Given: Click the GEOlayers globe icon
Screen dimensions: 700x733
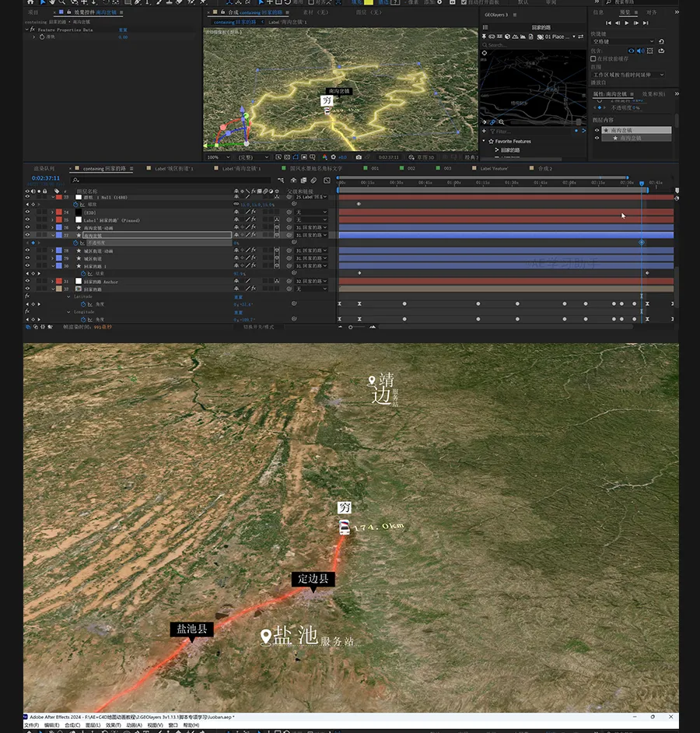Looking at the screenshot, I should click(x=507, y=37).
